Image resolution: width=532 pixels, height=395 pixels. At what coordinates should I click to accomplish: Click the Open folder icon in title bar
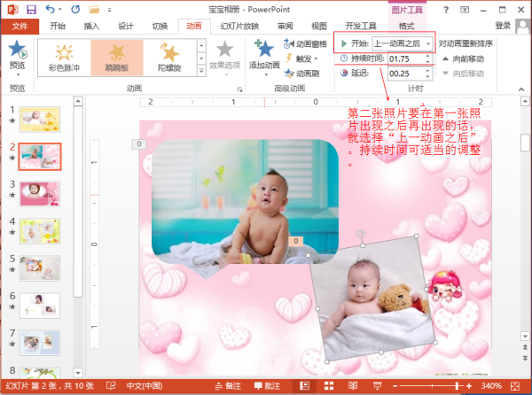(94, 10)
